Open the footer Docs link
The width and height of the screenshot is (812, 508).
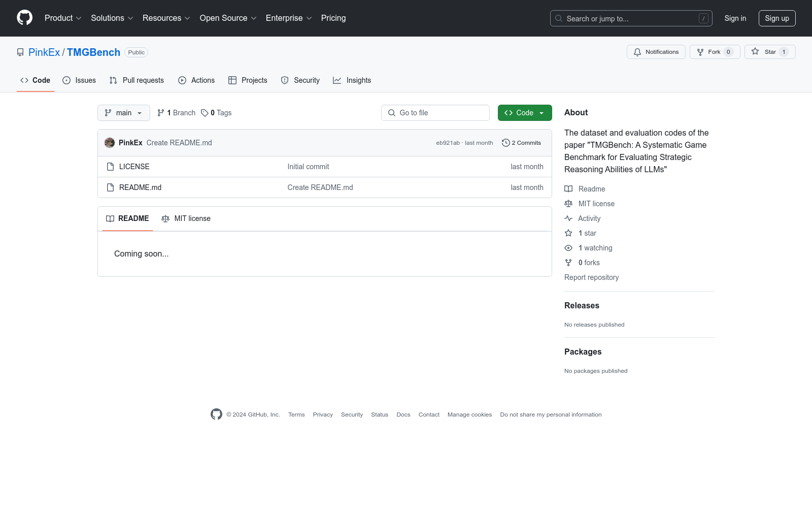click(403, 415)
